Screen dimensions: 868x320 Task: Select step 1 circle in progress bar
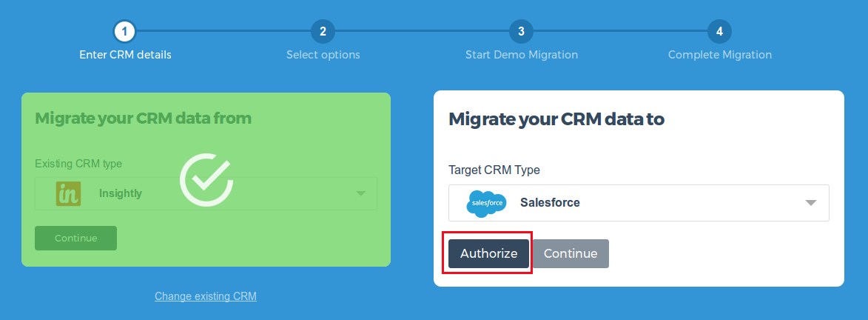125,32
